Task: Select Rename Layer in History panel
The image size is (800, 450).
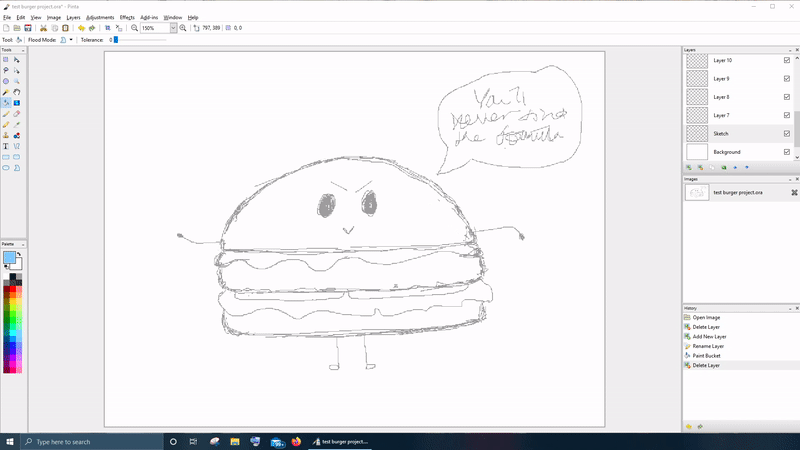Action: pos(708,346)
